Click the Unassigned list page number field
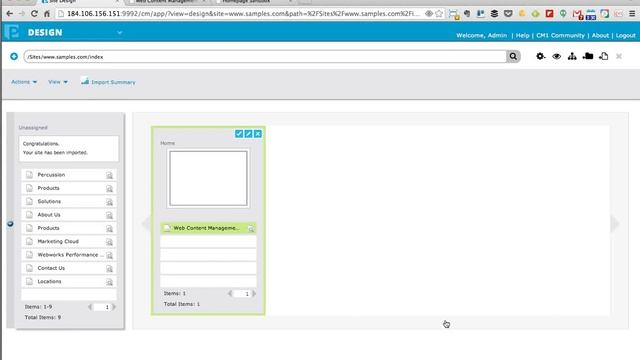The image size is (640, 360). [x=102, y=307]
